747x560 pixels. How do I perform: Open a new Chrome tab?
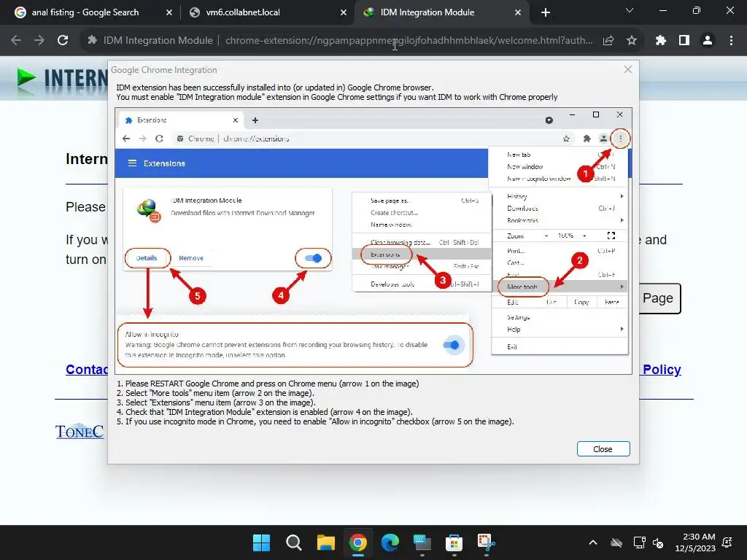(x=546, y=13)
